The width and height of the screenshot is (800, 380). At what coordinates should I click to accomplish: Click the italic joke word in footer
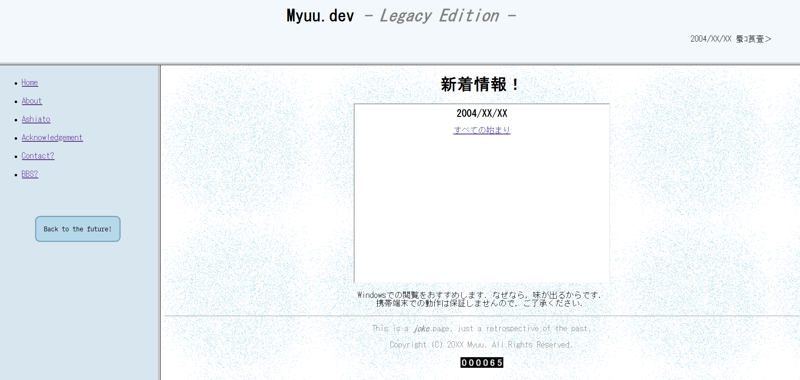coord(421,329)
